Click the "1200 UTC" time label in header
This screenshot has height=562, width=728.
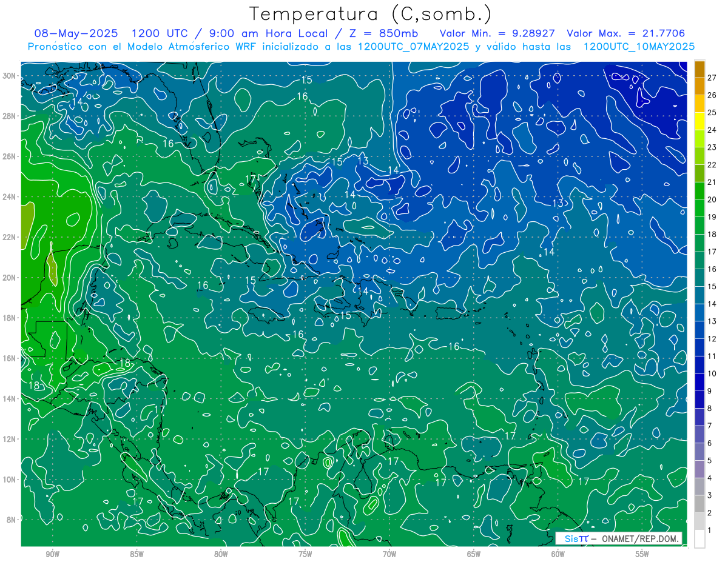tap(161, 33)
